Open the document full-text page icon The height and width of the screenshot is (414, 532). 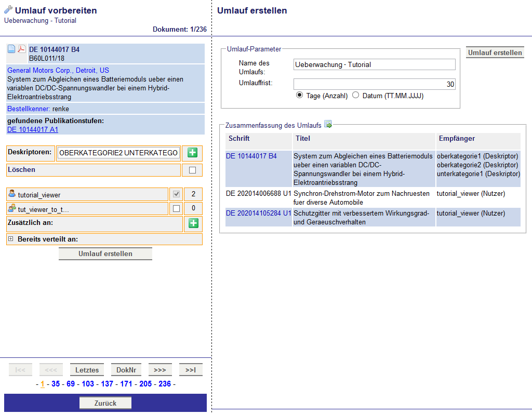[11, 49]
